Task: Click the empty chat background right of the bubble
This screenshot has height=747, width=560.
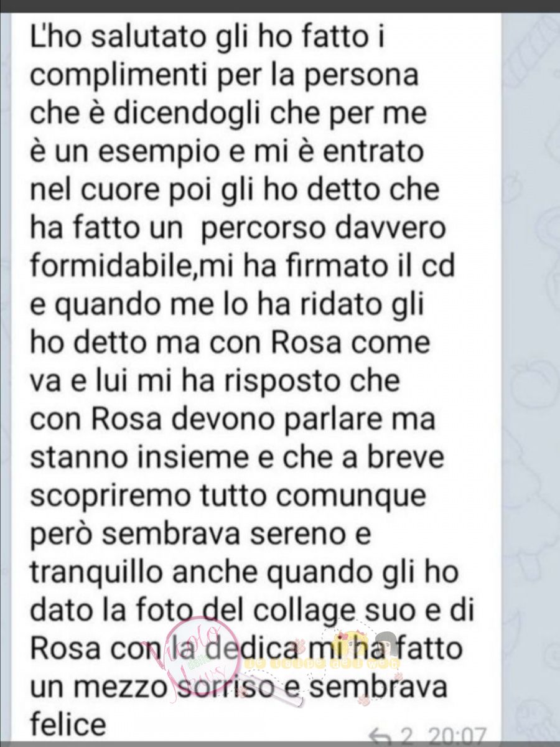Action: pos(533,529)
